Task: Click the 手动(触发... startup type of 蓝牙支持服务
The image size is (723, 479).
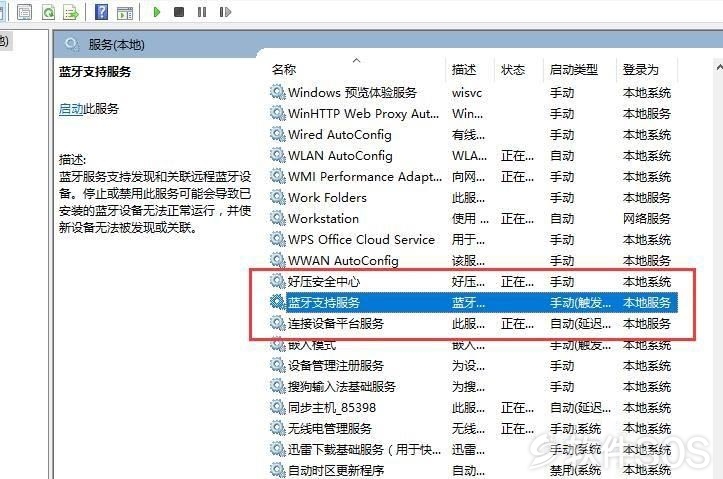Action: click(580, 302)
